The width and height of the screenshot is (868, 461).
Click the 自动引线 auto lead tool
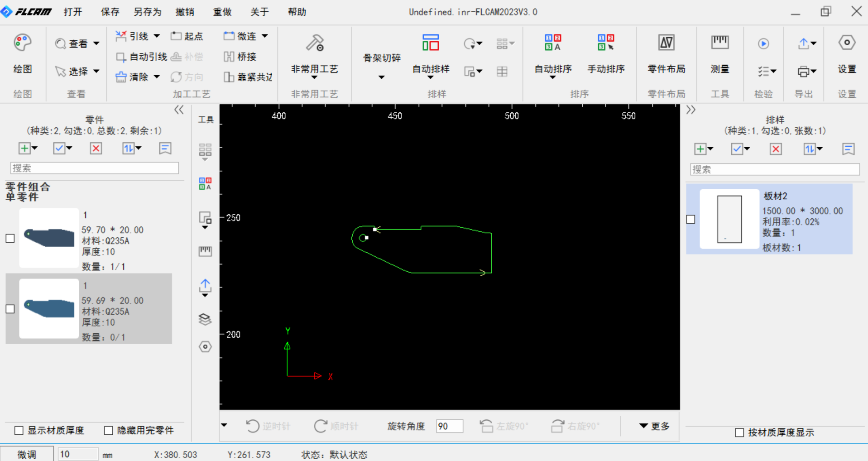142,57
